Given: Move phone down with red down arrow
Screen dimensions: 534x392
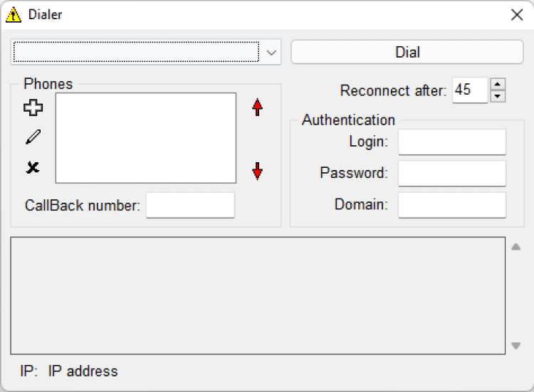Looking at the screenshot, I should (258, 171).
